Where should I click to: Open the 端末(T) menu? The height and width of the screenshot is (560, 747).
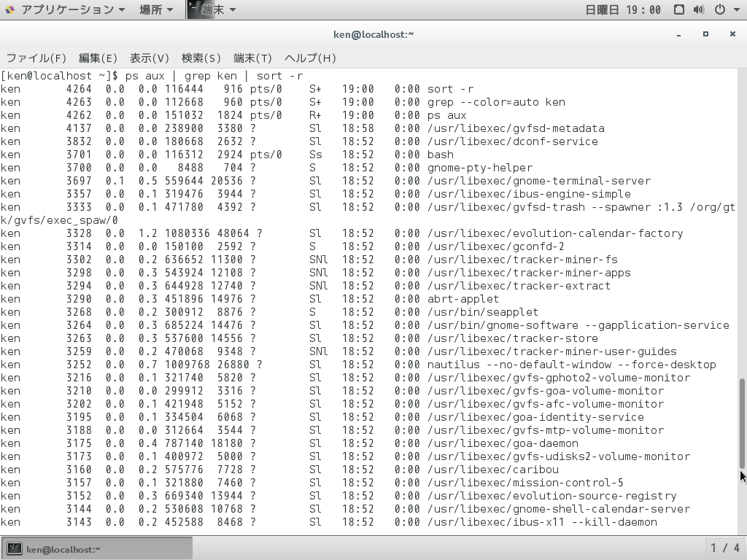click(252, 58)
